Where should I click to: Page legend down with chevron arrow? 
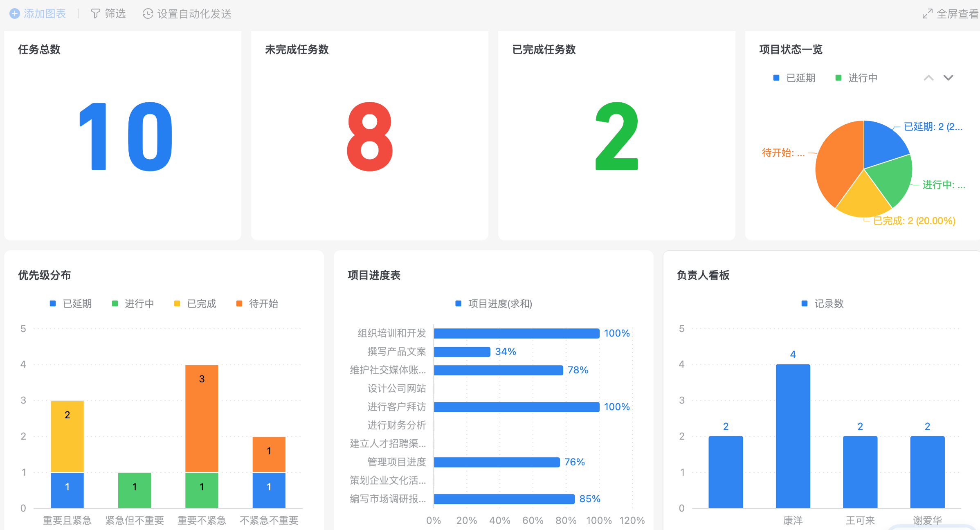[948, 78]
